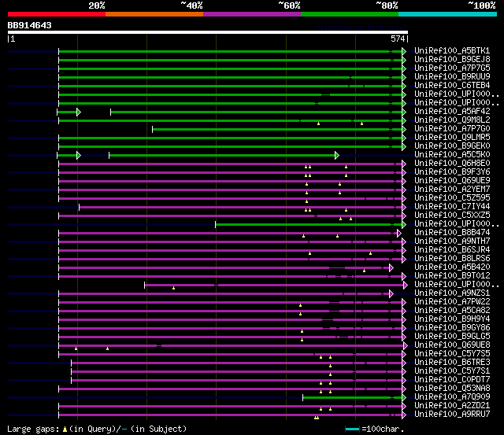This screenshot has height=435, width=504.
Task: Open hit UniRef100_B8B474
Action: click(452, 233)
